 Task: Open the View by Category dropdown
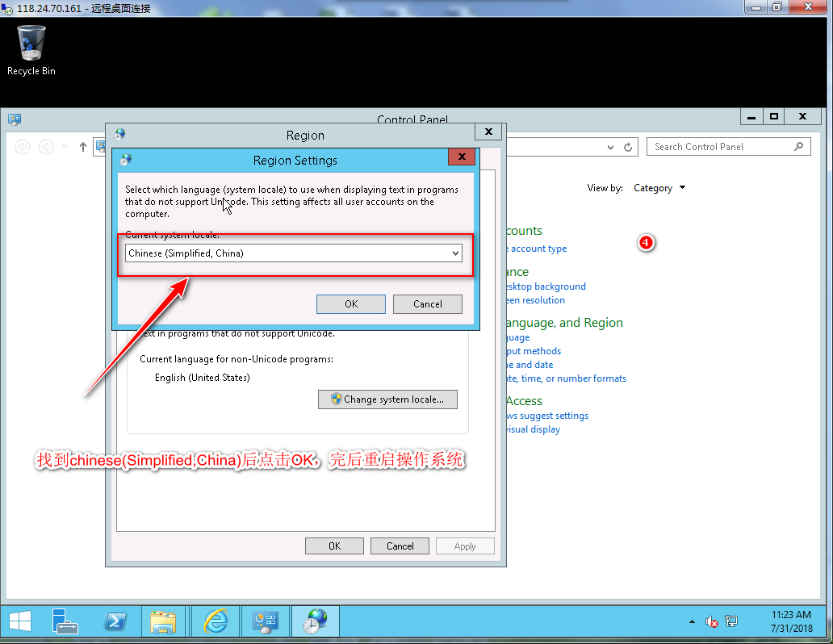(x=659, y=188)
